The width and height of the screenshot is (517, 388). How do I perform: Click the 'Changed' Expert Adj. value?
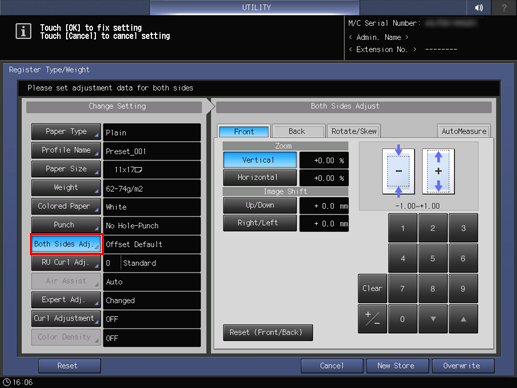coord(152,300)
